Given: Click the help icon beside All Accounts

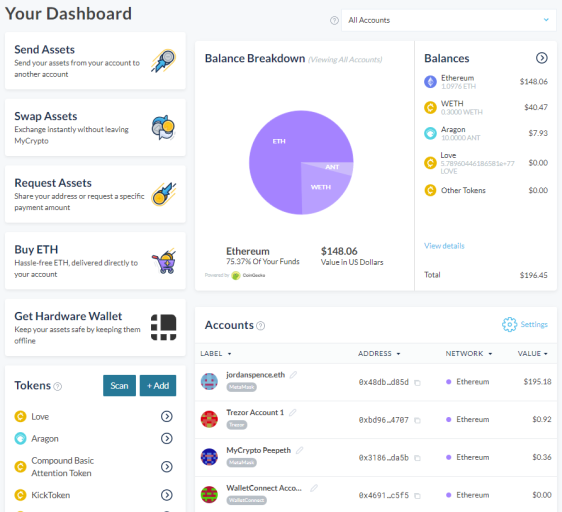Looking at the screenshot, I should (334, 20).
